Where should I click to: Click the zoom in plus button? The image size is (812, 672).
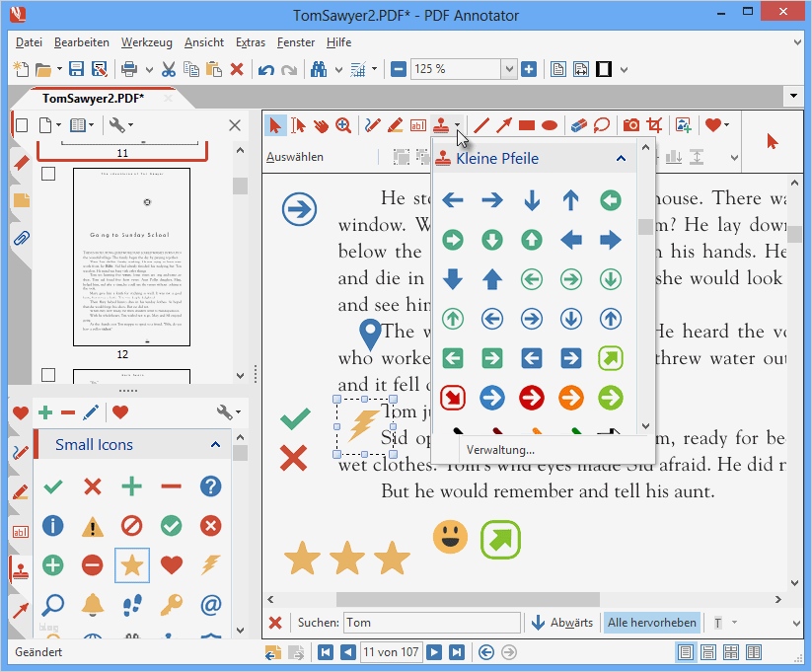(x=529, y=69)
